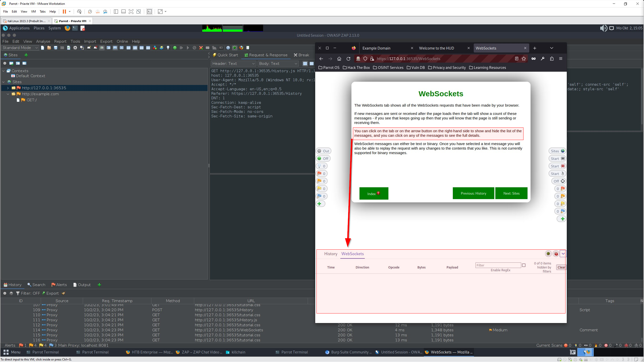Click the Filter input field in WebSockets panel
The image size is (644, 362).
[498, 265]
